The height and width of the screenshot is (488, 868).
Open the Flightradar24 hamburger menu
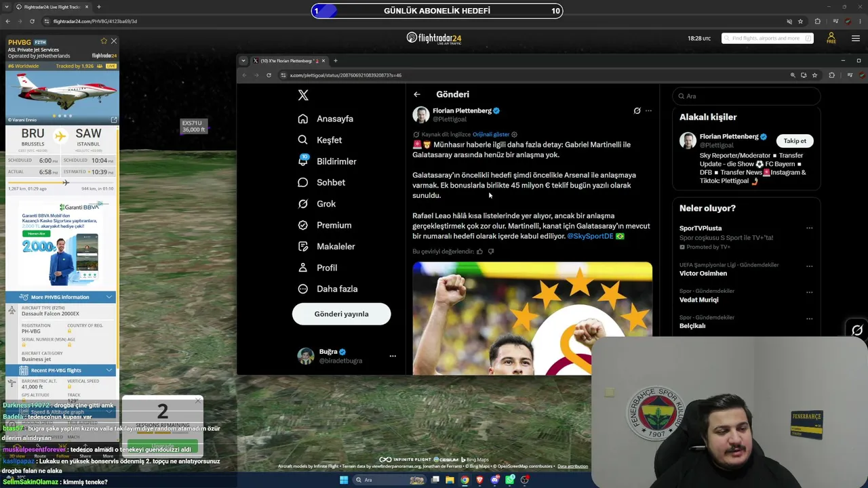(x=855, y=38)
